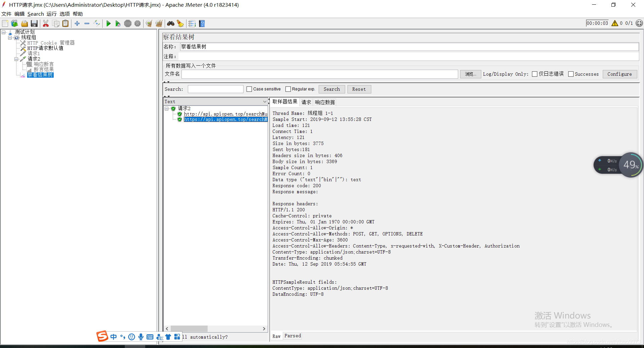Click the Sogou input method logo
Image resolution: width=644 pixels, height=348 pixels.
(102, 336)
